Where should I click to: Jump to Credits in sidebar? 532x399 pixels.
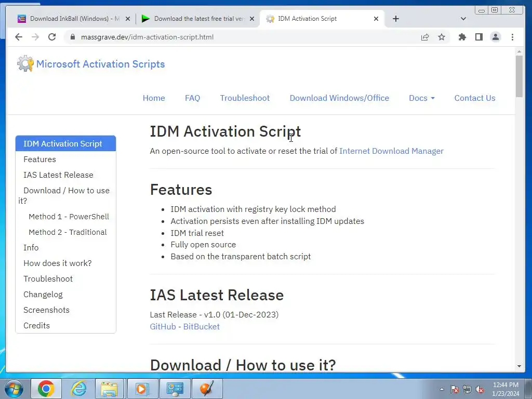pos(37,326)
